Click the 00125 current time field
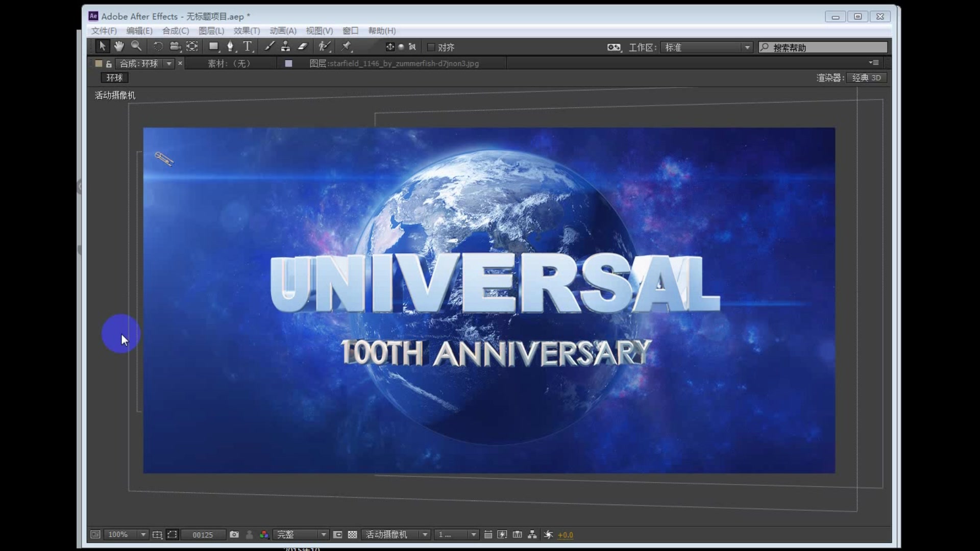 pyautogui.click(x=203, y=535)
